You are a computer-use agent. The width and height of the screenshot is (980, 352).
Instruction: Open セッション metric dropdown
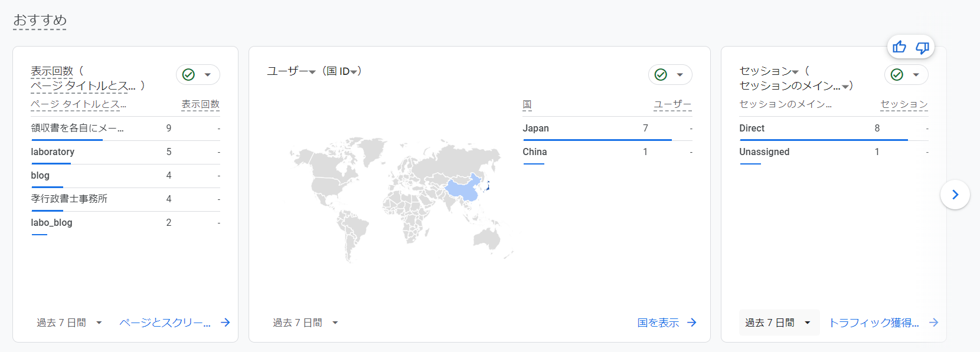click(x=769, y=71)
